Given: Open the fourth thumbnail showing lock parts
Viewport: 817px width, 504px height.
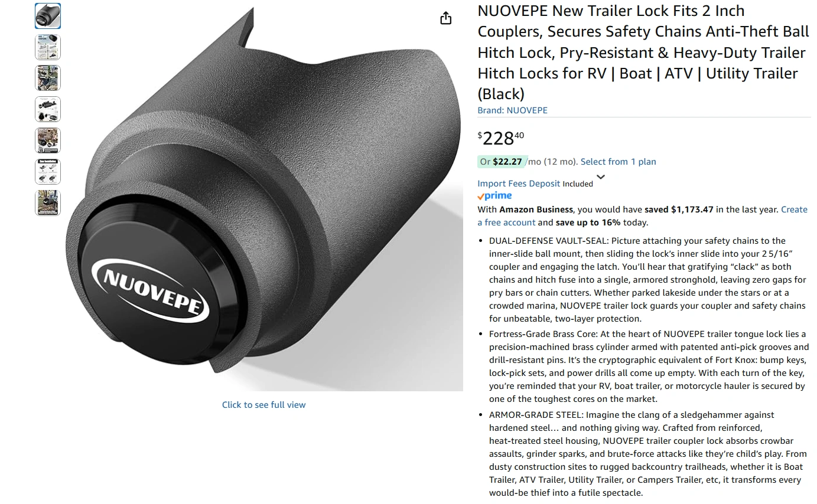Looking at the screenshot, I should coord(48,109).
